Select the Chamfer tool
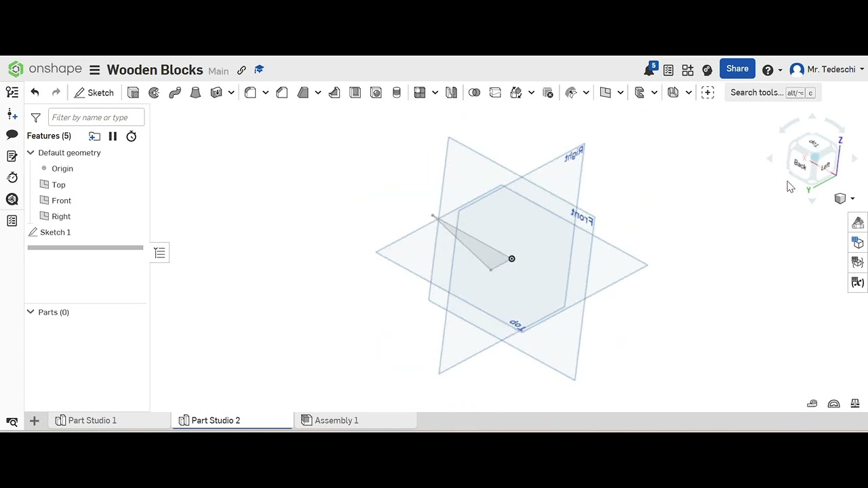This screenshot has height=488, width=868. pyautogui.click(x=282, y=93)
